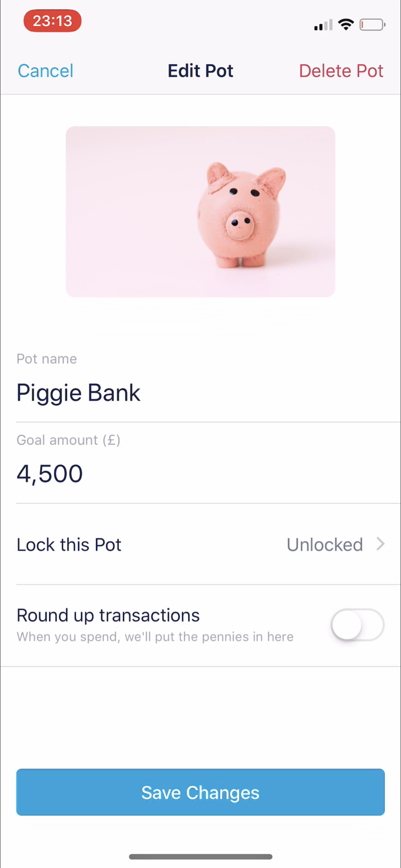Open the Lock this Pot option
401x868 pixels.
69,545
